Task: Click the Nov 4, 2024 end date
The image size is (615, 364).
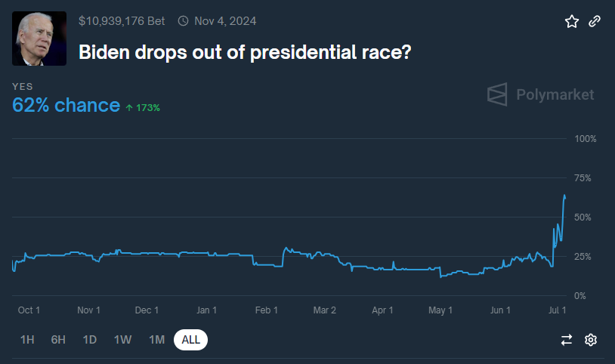Action: [x=225, y=21]
